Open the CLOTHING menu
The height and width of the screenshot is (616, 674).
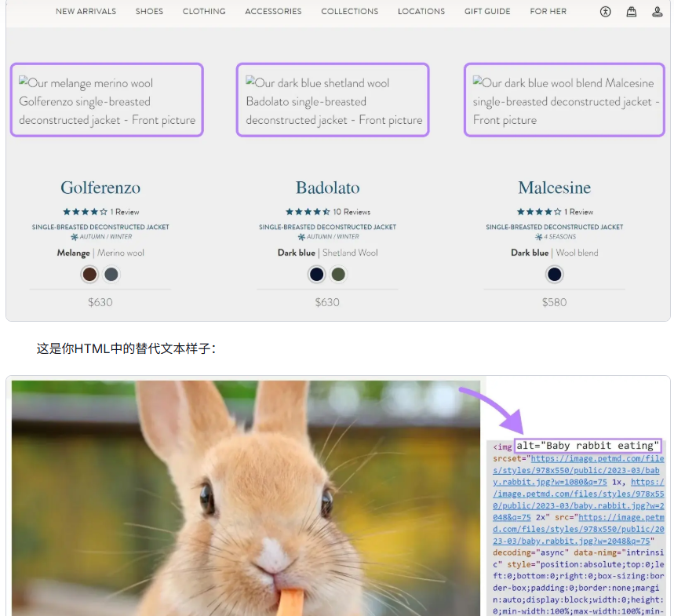(204, 12)
